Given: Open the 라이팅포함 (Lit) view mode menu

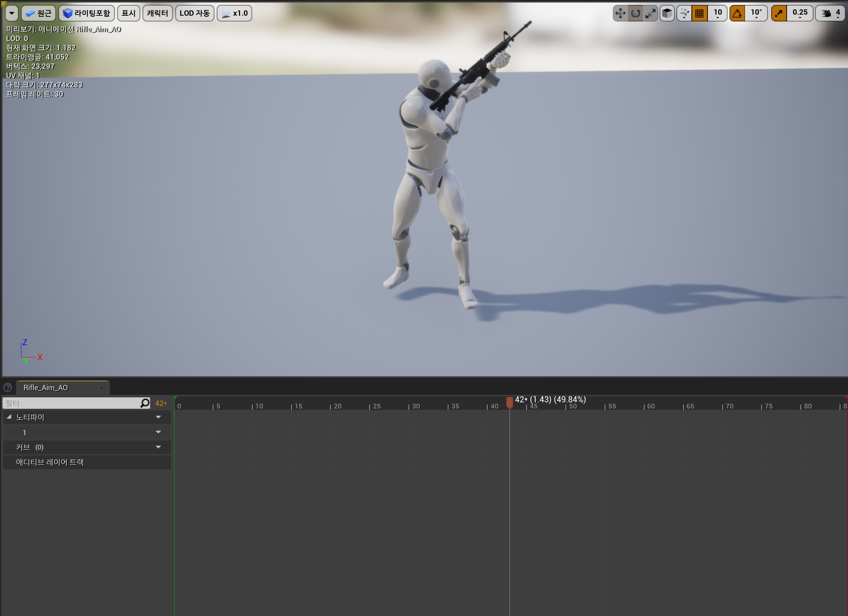Looking at the screenshot, I should pos(87,13).
